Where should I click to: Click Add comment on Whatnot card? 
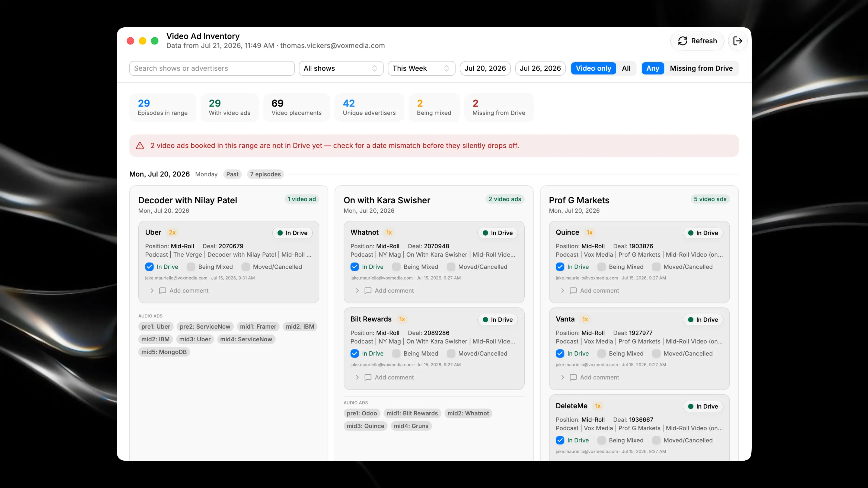pyautogui.click(x=394, y=291)
